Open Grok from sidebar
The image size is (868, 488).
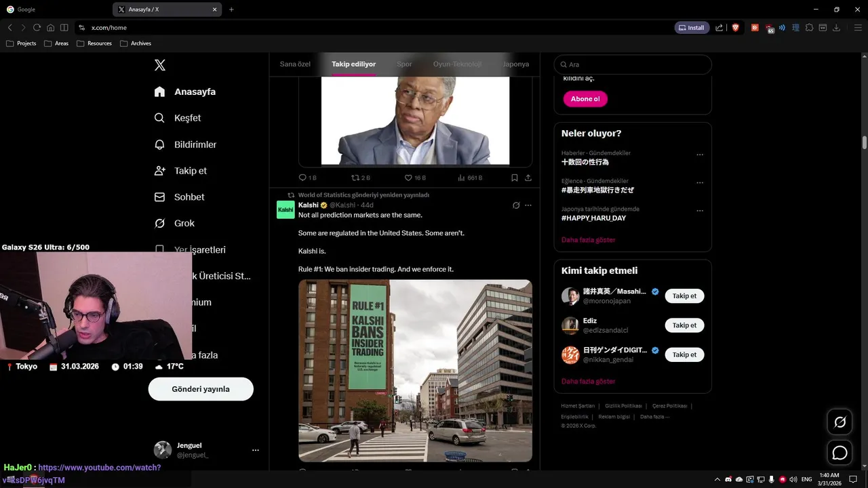point(174,223)
